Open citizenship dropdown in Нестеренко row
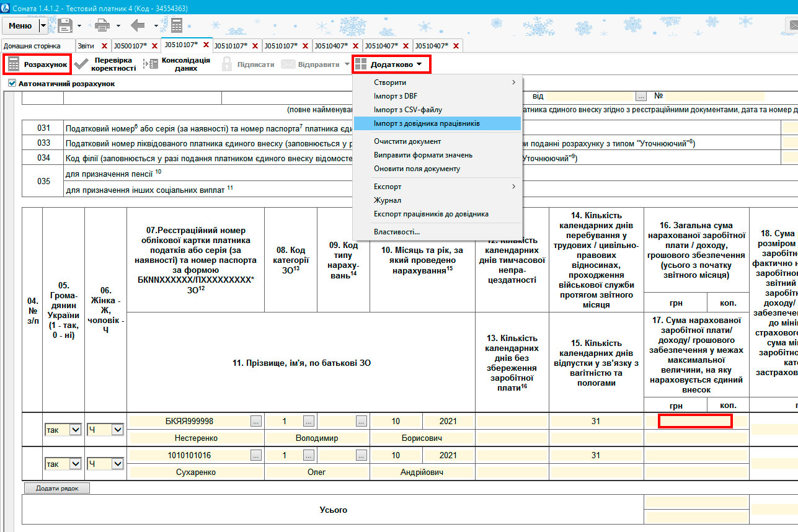 click(75, 429)
